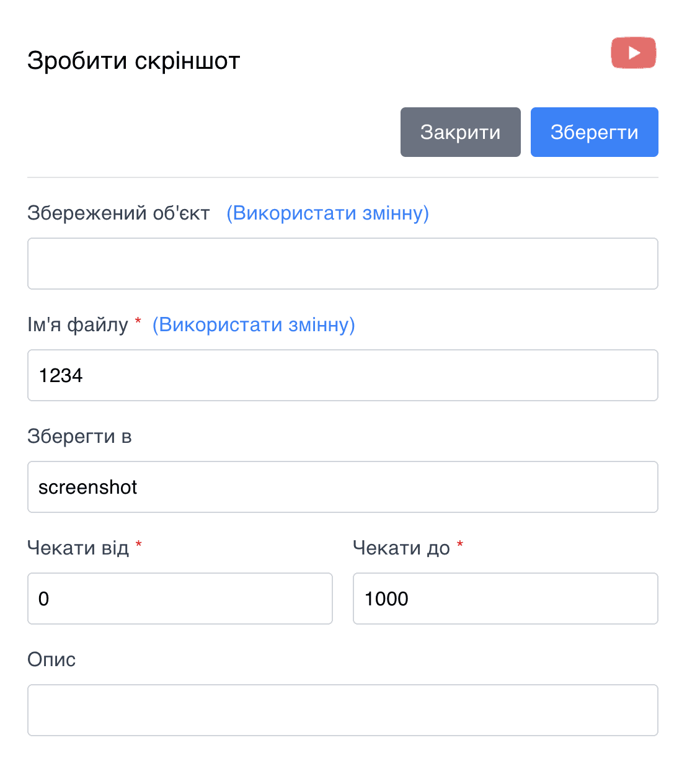The image size is (687, 784).
Task: Click the Зберегти в label text
Action: (x=79, y=436)
